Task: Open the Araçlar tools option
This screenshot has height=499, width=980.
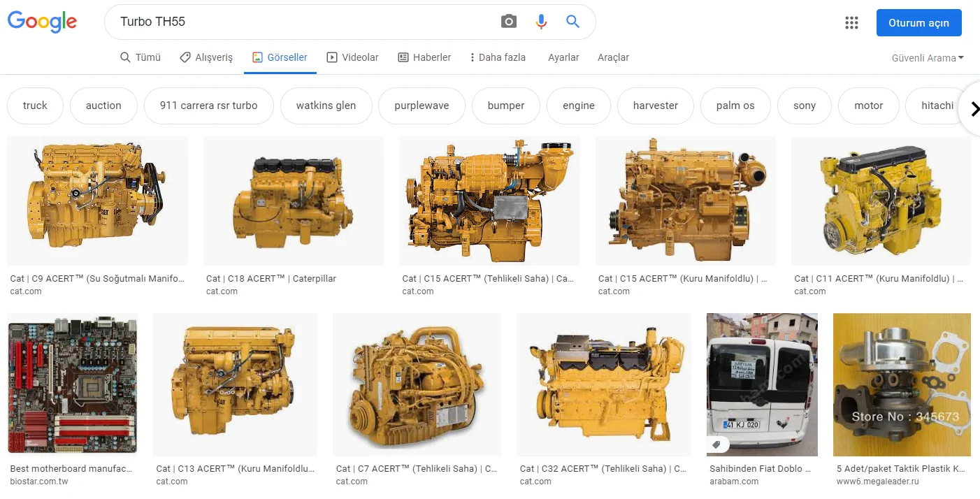Action: point(613,57)
